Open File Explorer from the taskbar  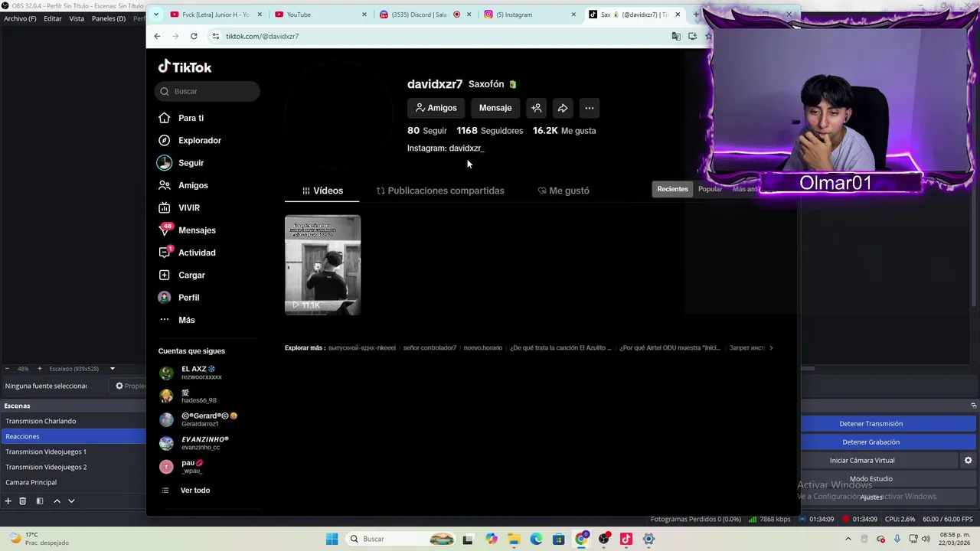pos(514,539)
